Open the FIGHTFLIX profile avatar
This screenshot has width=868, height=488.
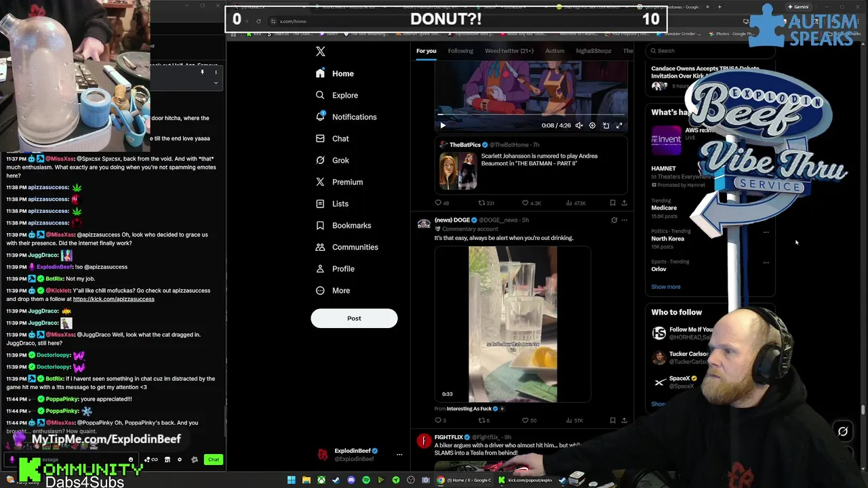click(424, 442)
